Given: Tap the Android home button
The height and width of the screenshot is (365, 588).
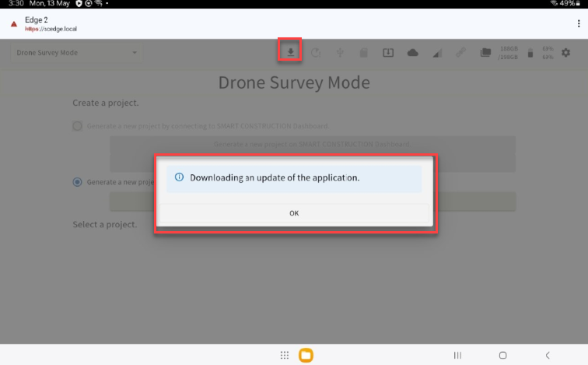Looking at the screenshot, I should [503, 355].
